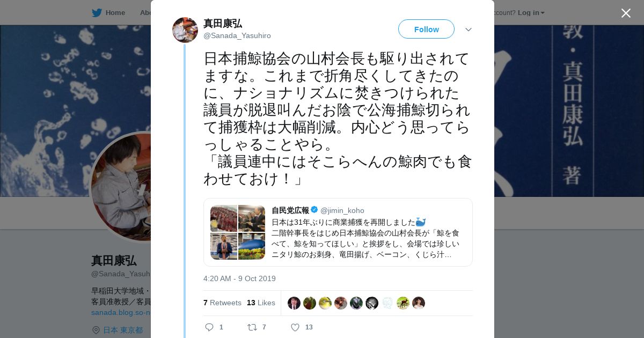Open the 13 Likes list
The image size is (644, 338).
(x=261, y=303)
